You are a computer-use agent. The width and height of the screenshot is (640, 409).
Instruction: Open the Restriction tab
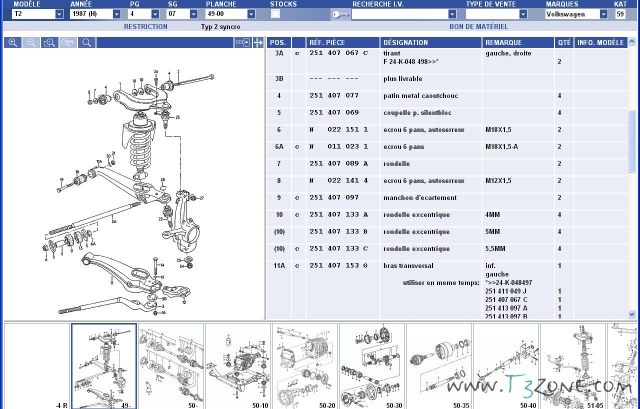[145, 27]
